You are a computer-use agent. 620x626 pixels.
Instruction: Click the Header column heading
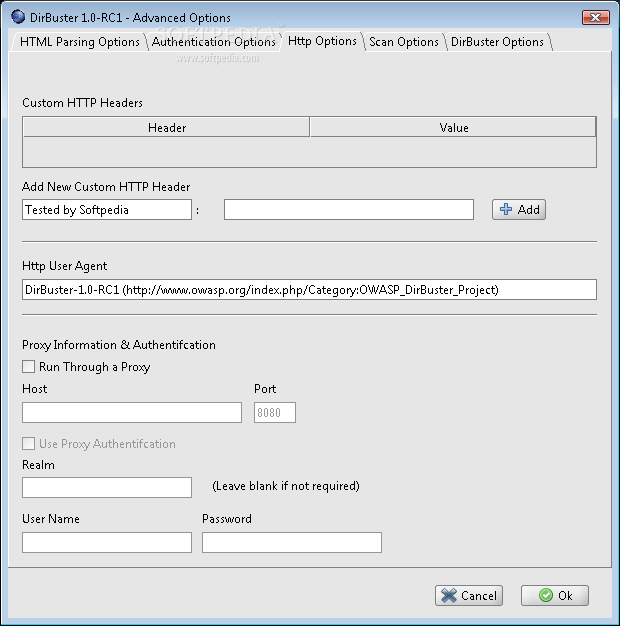(166, 127)
